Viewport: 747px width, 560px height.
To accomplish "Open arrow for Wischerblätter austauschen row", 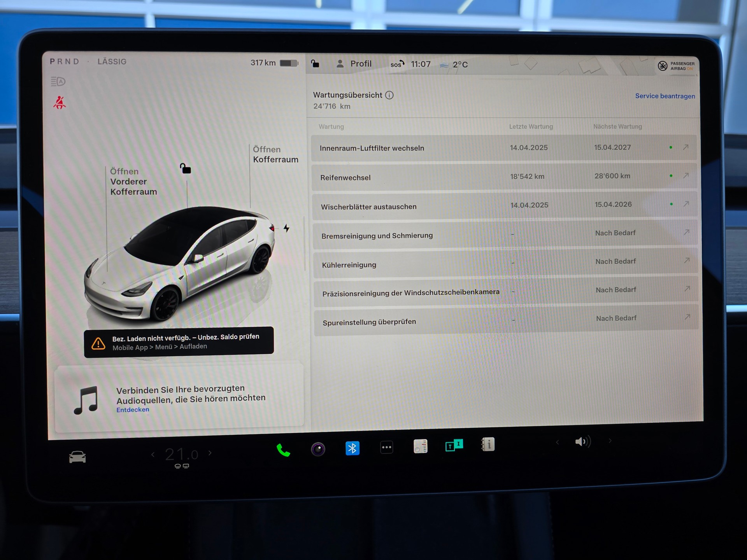I will [x=686, y=204].
